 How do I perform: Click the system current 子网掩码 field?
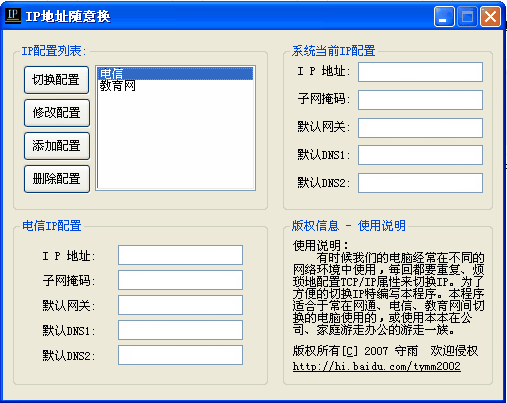[420, 100]
